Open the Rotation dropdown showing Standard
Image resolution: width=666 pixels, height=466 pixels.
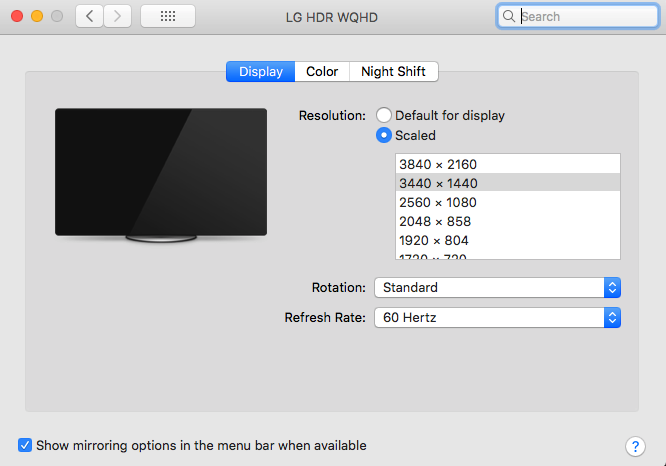(497, 288)
